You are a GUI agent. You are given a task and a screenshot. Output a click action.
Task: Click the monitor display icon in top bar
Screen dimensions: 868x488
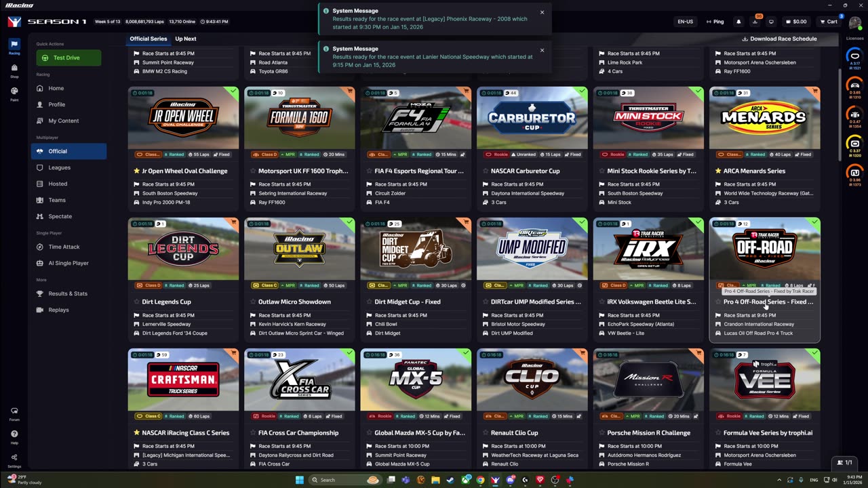[x=771, y=22]
